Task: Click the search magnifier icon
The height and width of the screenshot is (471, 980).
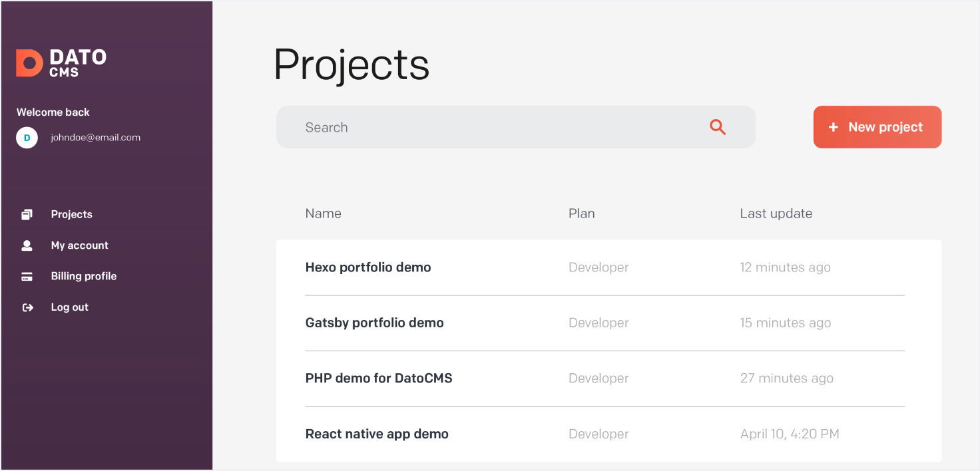Action: [717, 127]
